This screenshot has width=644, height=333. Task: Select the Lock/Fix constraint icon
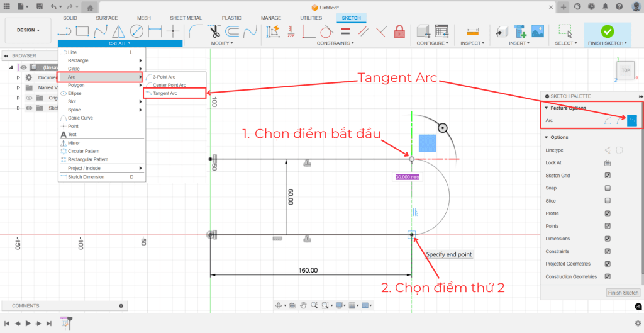point(399,31)
